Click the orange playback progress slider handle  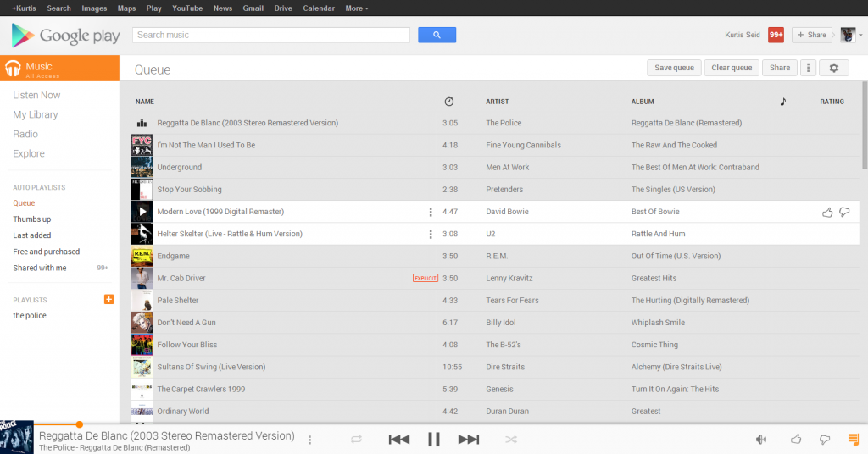point(79,424)
